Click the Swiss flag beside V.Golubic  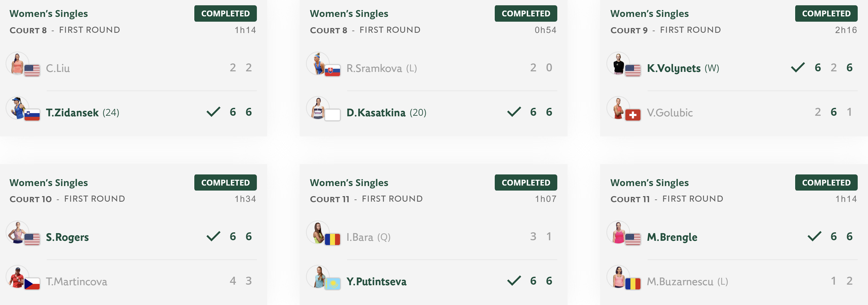(x=633, y=115)
